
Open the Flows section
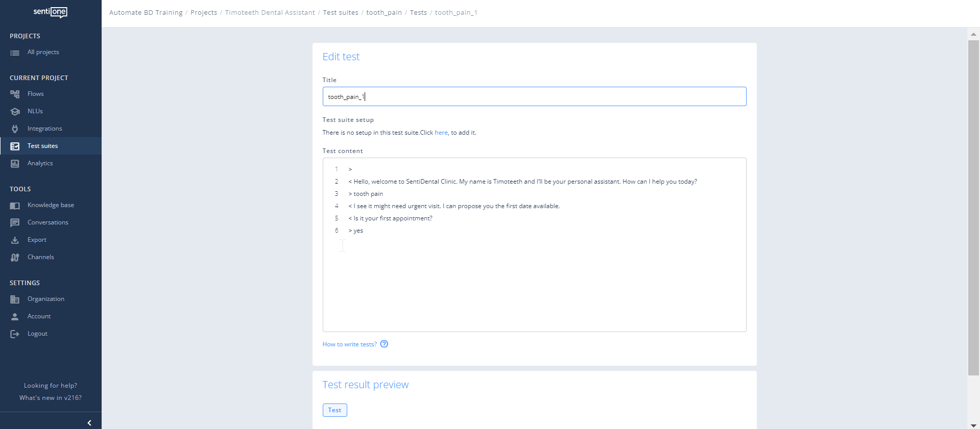pos(36,94)
